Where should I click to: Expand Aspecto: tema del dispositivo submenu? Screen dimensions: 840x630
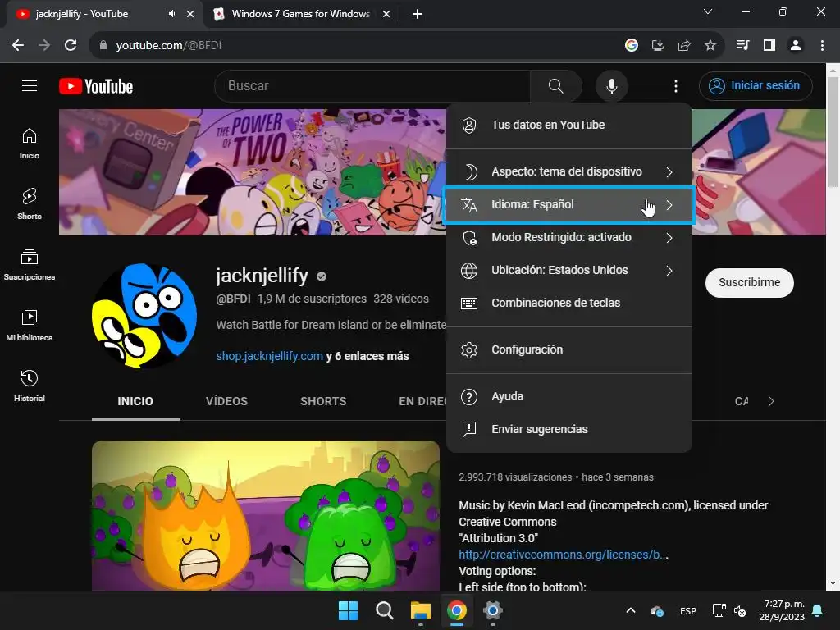(569, 172)
